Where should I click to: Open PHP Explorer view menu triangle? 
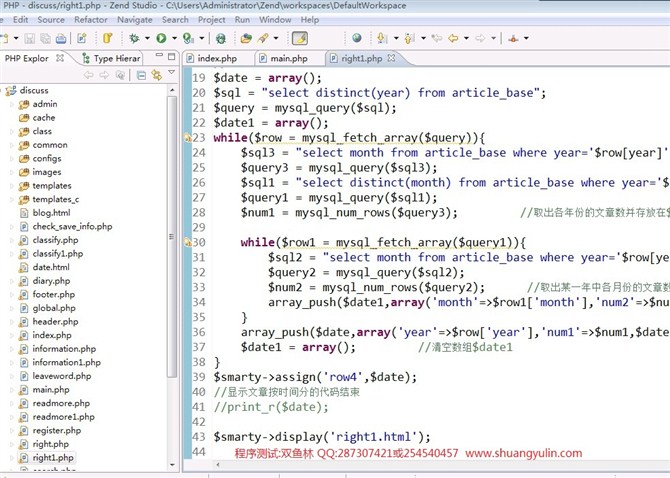pos(171,73)
